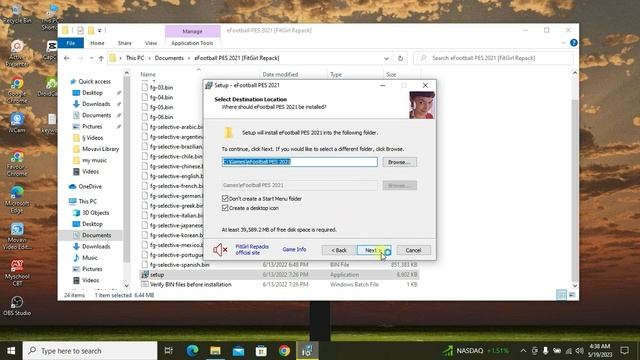
Task: Open recent locations dropdown arrow
Action: 91,58
